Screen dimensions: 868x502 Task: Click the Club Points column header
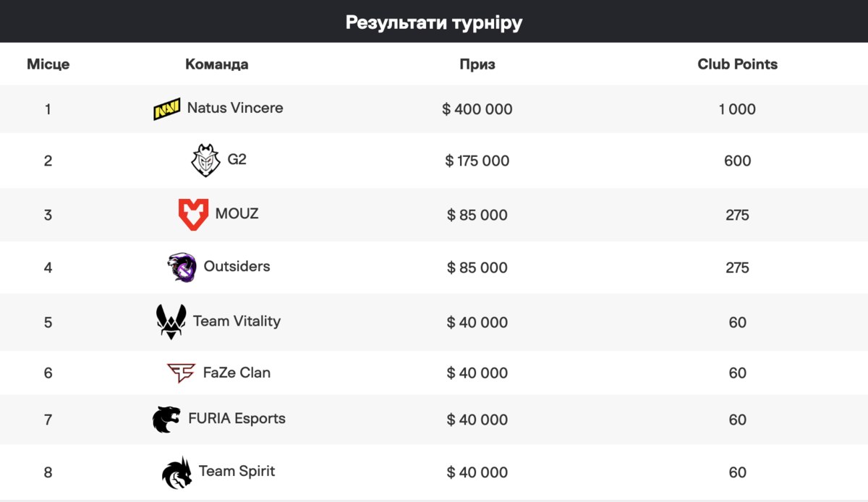click(x=738, y=64)
